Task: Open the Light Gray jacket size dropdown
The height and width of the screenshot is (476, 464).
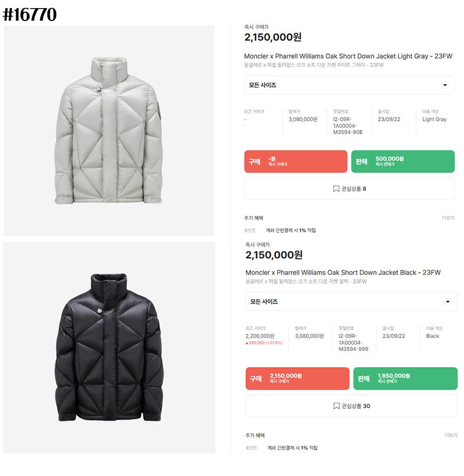Action: click(349, 85)
